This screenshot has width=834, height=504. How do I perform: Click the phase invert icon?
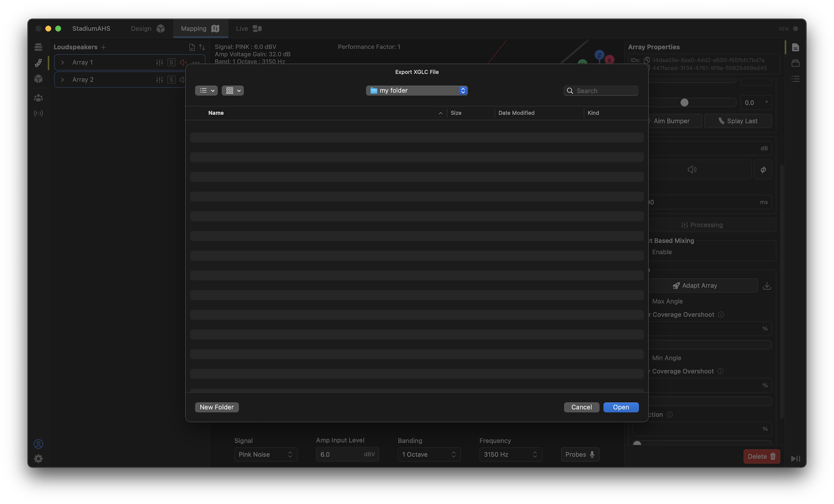pyautogui.click(x=763, y=169)
